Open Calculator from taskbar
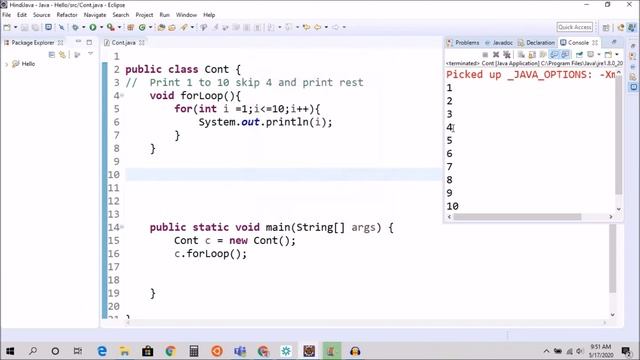Viewport: 640px width, 360px height. pos(194,351)
